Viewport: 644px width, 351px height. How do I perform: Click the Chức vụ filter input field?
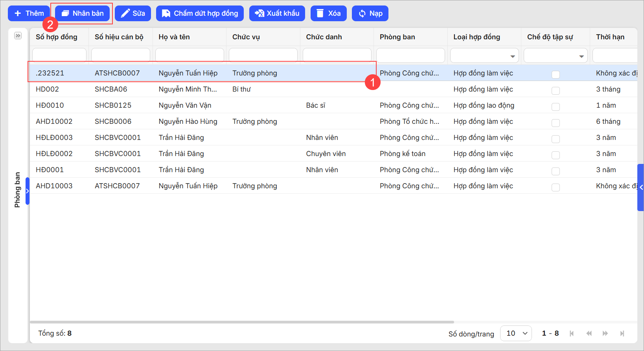(x=263, y=55)
